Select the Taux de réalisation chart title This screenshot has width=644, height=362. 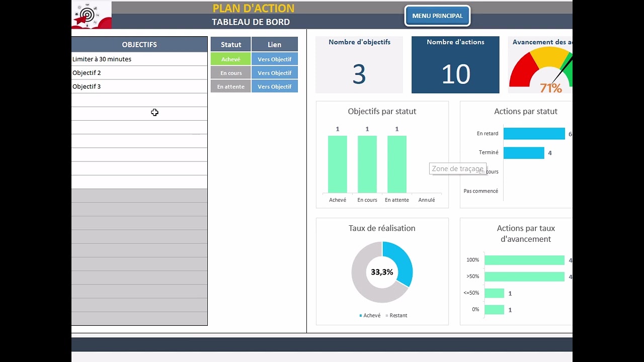click(382, 228)
